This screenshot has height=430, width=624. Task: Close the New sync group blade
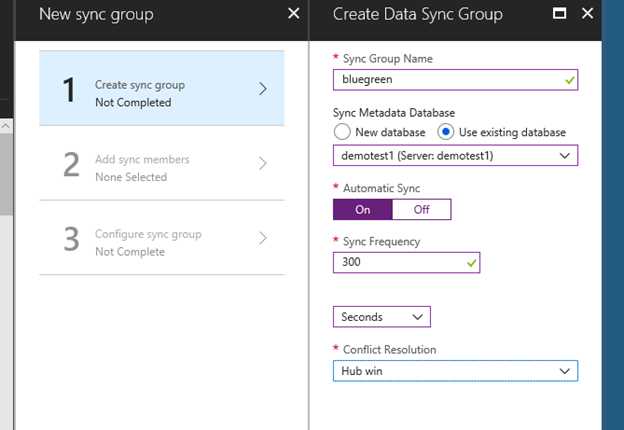293,14
